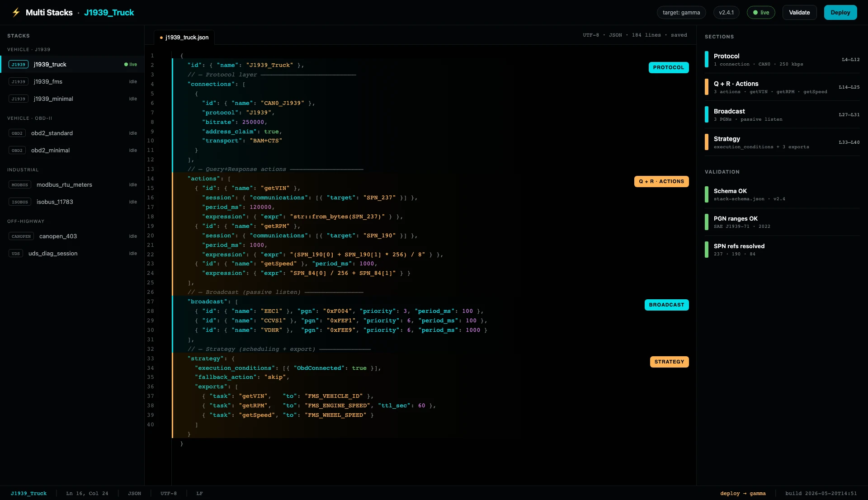The width and height of the screenshot is (868, 500).
Task: Click the build 2026-05-20T14:51 entry
Action: click(821, 493)
